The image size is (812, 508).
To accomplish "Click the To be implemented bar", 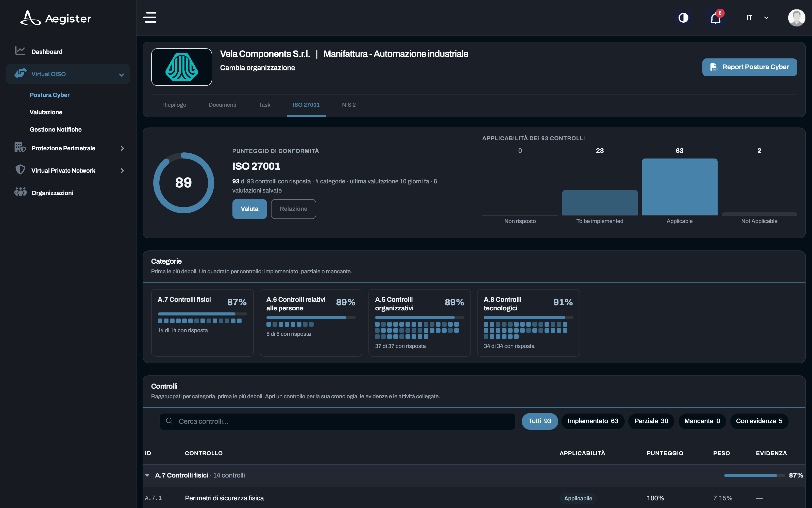I will tap(600, 203).
